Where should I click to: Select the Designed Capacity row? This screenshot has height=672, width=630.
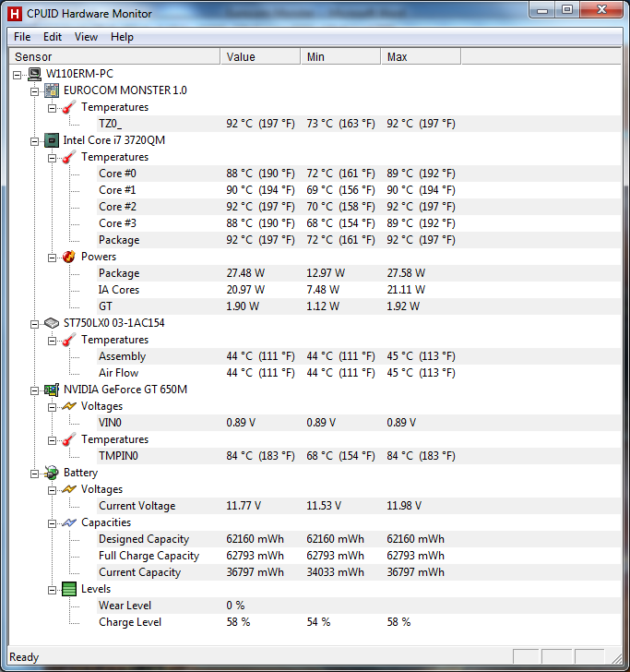click(x=359, y=539)
